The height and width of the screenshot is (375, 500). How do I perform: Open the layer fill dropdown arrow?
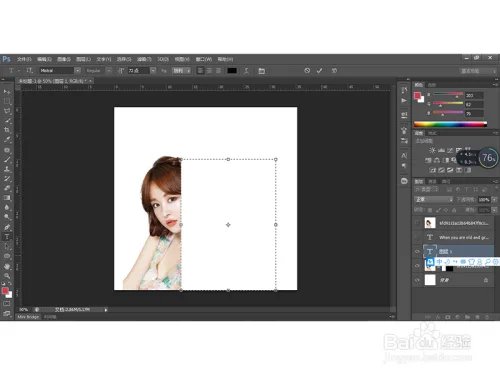point(494,210)
